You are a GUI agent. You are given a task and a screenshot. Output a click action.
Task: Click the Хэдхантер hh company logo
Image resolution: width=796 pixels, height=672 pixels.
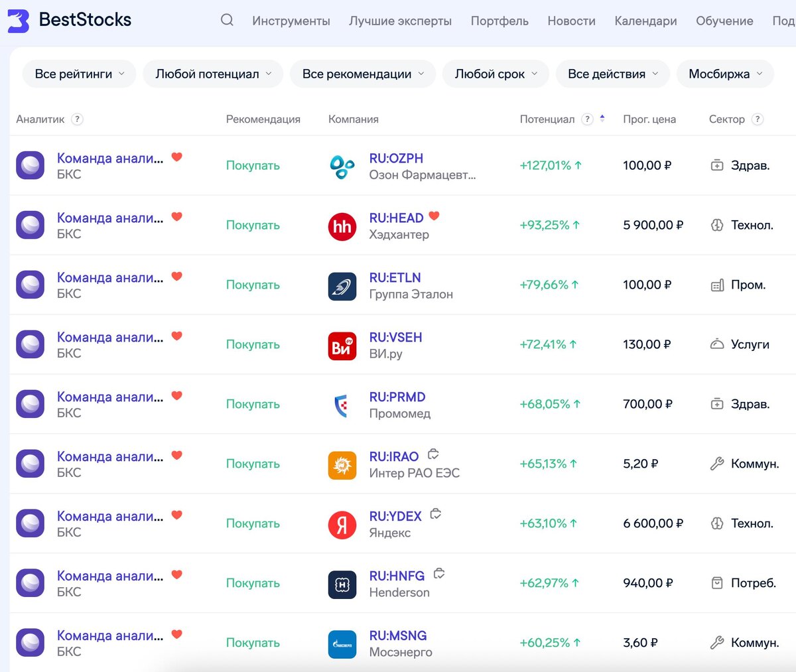(342, 226)
